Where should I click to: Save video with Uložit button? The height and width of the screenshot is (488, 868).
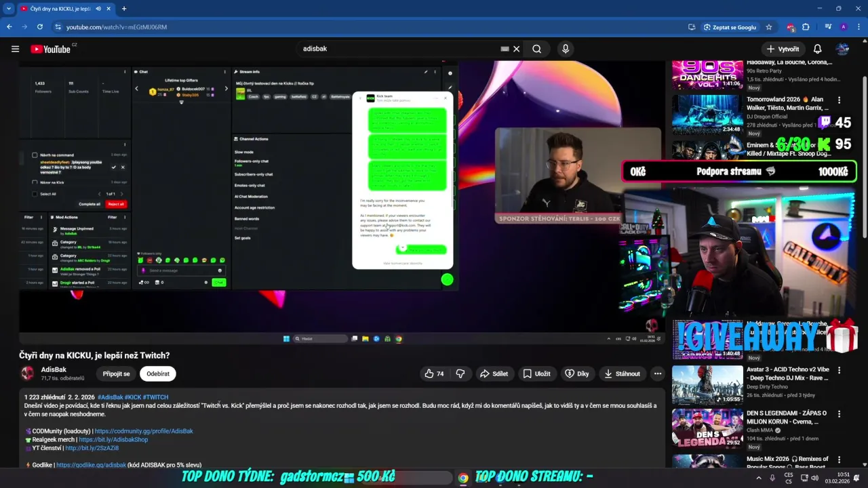tap(536, 373)
